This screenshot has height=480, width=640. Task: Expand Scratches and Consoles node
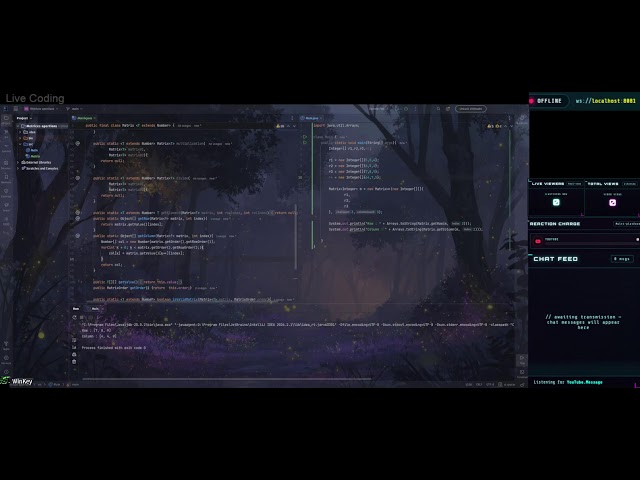[x=18, y=168]
